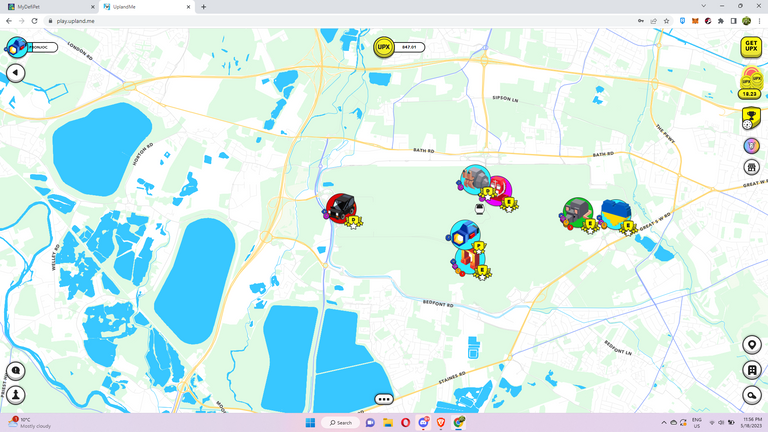Click the pawn explorer icon
Image resolution: width=768 pixels, height=432 pixels.
16,395
